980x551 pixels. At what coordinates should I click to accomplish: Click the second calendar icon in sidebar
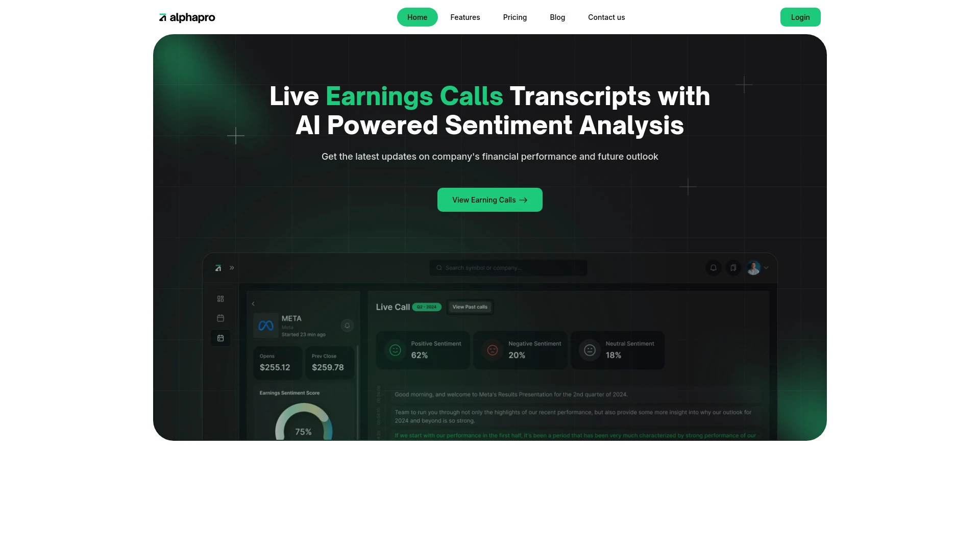click(x=220, y=338)
